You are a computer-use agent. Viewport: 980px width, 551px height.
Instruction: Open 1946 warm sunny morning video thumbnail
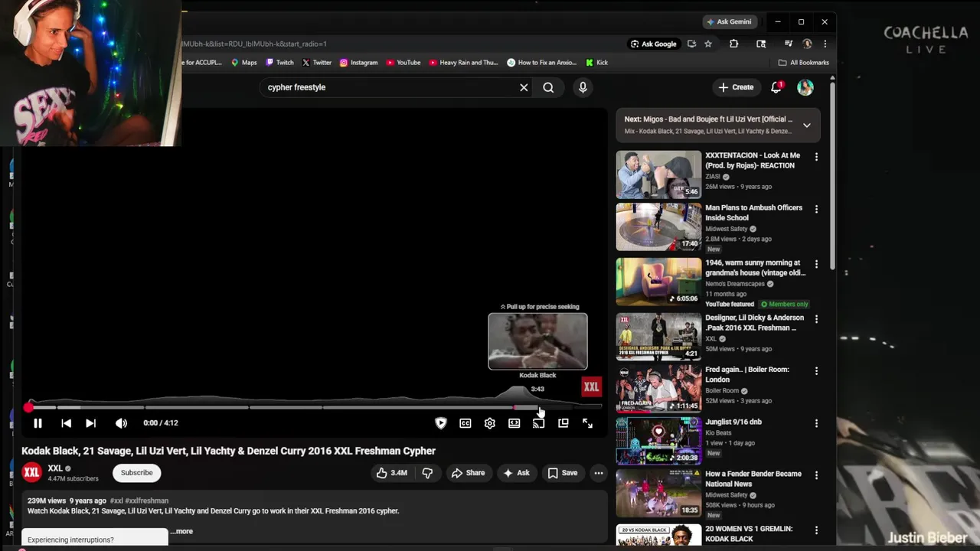pos(658,282)
